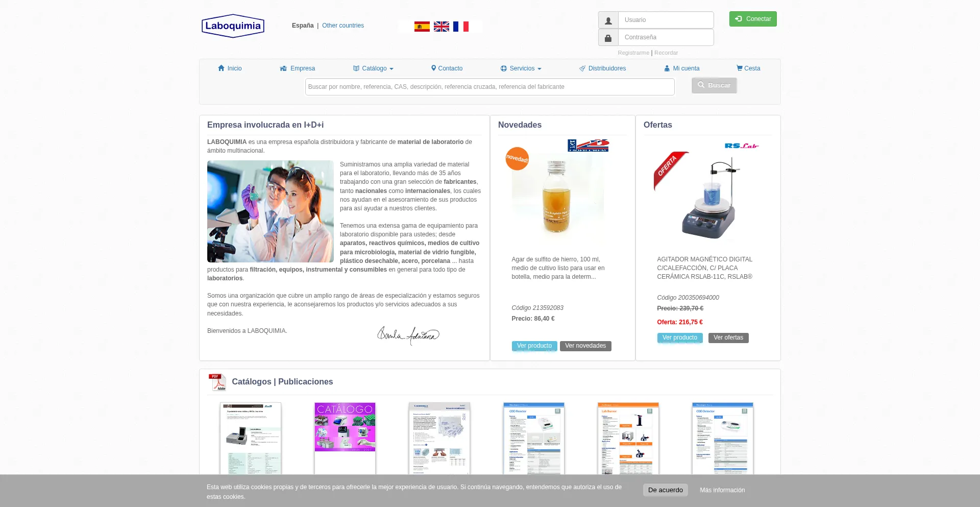Open the Lab Burner catalog thumbnail

628,438
